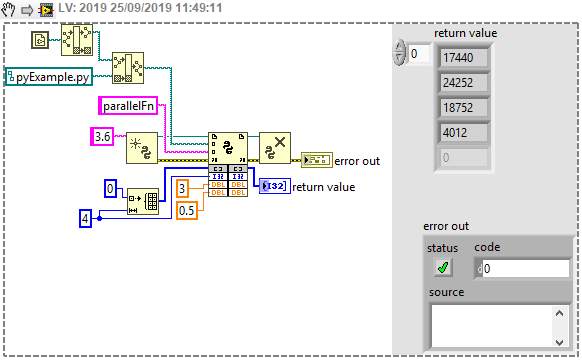Click the array type row on Python Node
The width and height of the screenshot is (582, 360).
click(228, 168)
